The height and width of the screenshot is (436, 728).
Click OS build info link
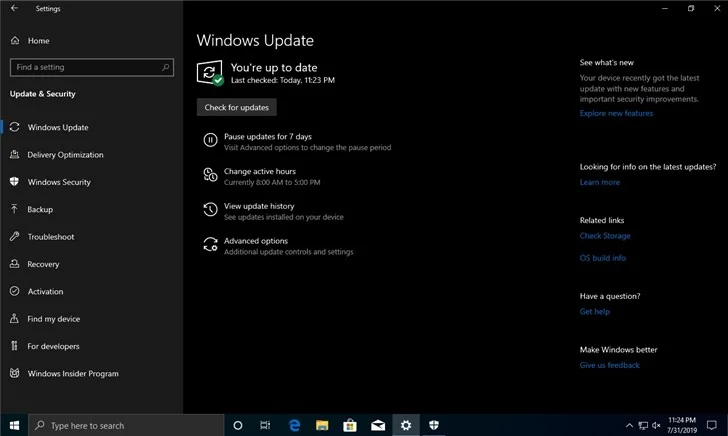click(603, 258)
